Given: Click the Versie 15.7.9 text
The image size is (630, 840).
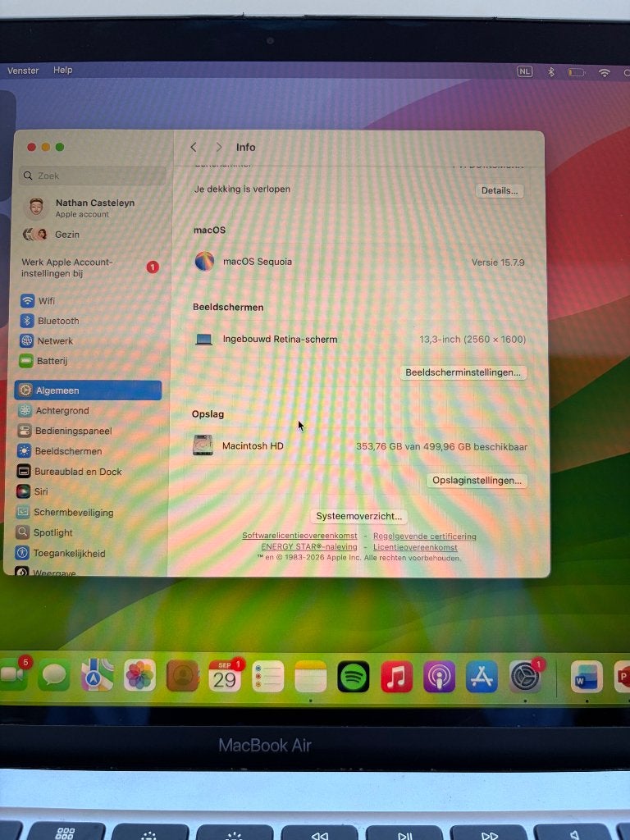Looking at the screenshot, I should pyautogui.click(x=498, y=262).
